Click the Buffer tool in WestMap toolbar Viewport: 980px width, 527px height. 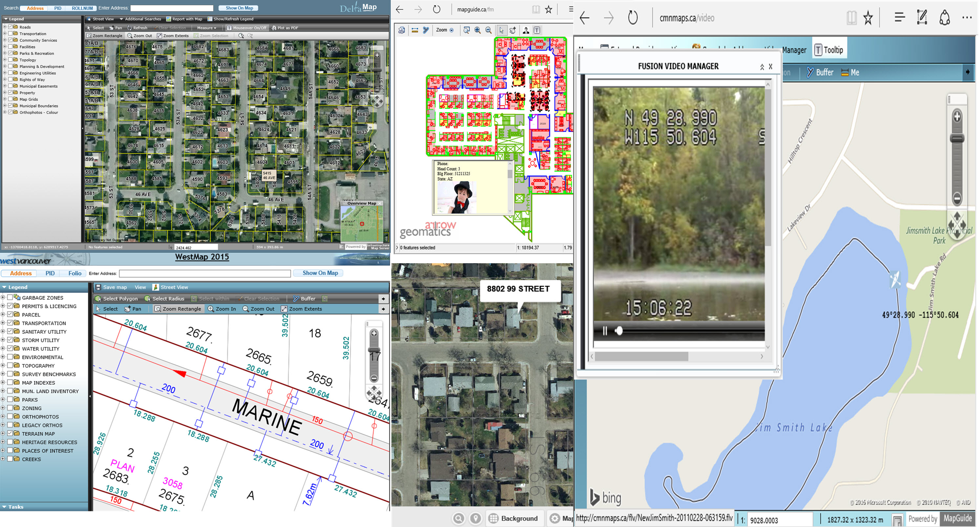click(x=304, y=298)
